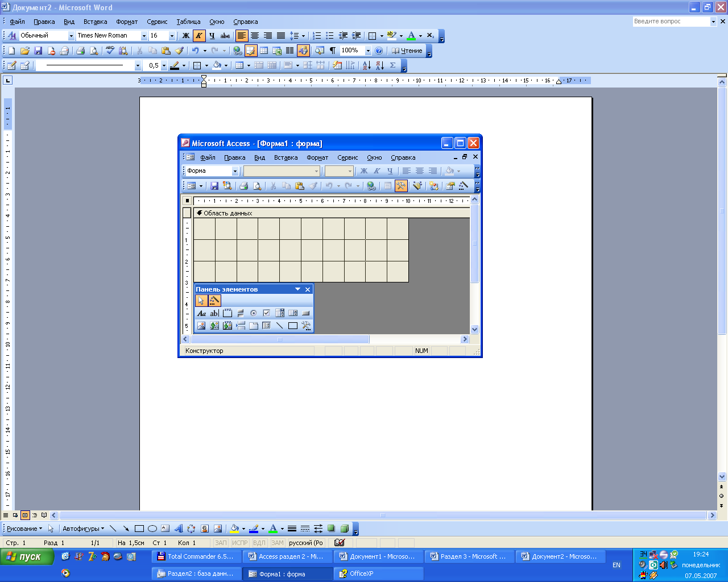
Task: Click the highlight color marker button
Action: click(391, 36)
